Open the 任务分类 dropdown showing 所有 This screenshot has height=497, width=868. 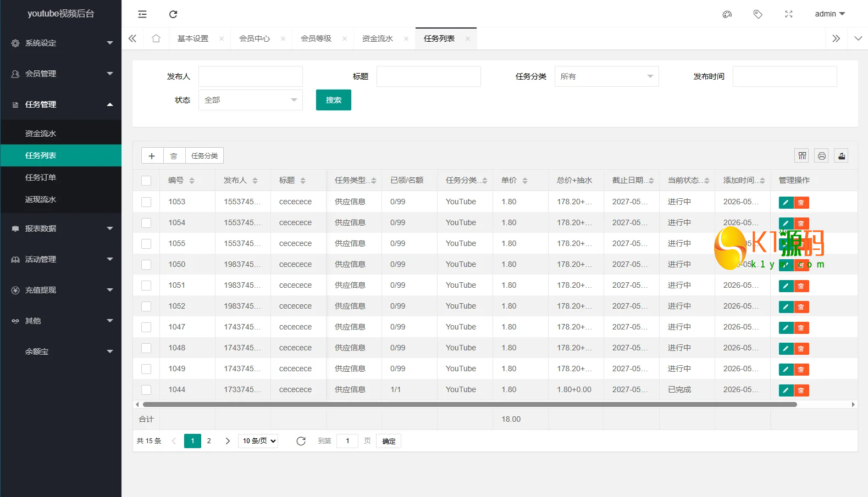607,76
